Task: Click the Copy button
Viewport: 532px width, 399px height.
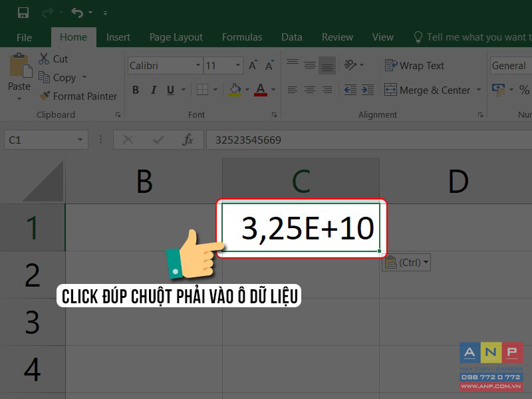Action: pos(57,78)
